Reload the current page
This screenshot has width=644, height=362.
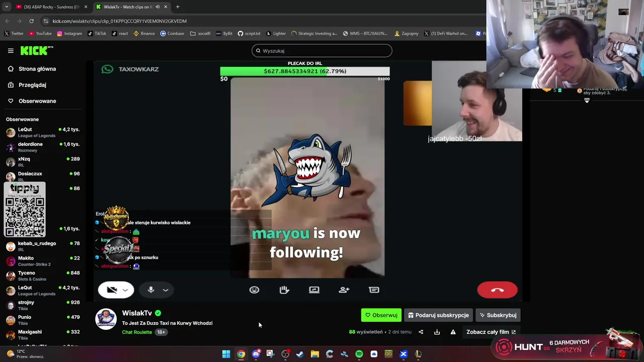point(31,21)
